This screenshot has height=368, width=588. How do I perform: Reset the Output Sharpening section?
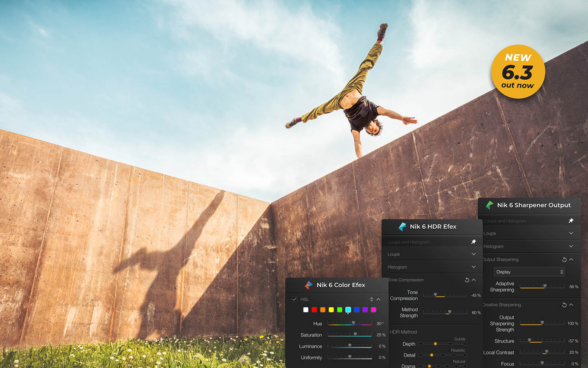(564, 260)
